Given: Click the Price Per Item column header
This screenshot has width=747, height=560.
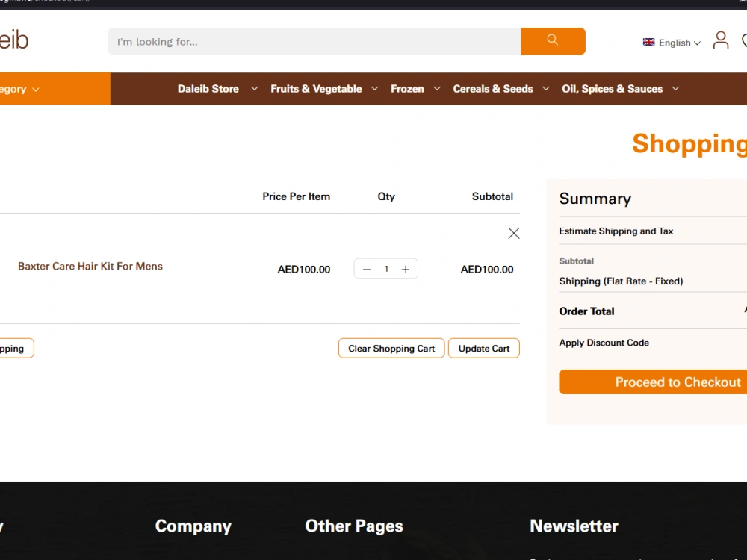Looking at the screenshot, I should pyautogui.click(x=296, y=196).
